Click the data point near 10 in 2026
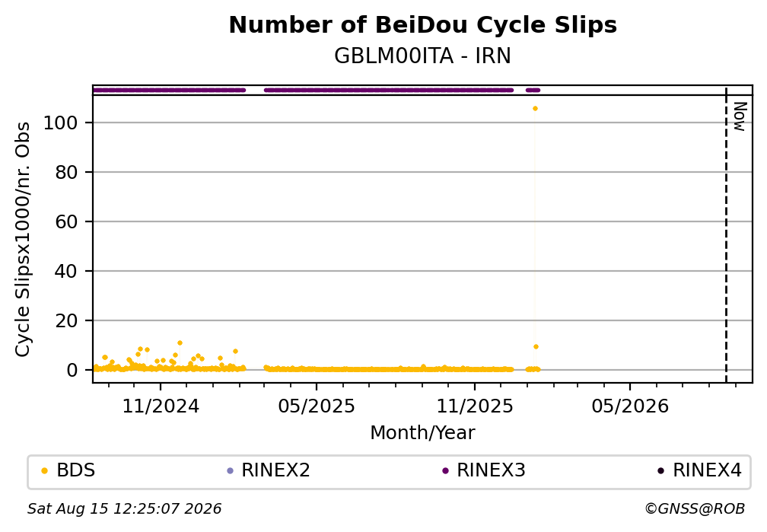The height and width of the screenshot is (532, 767). [536, 346]
